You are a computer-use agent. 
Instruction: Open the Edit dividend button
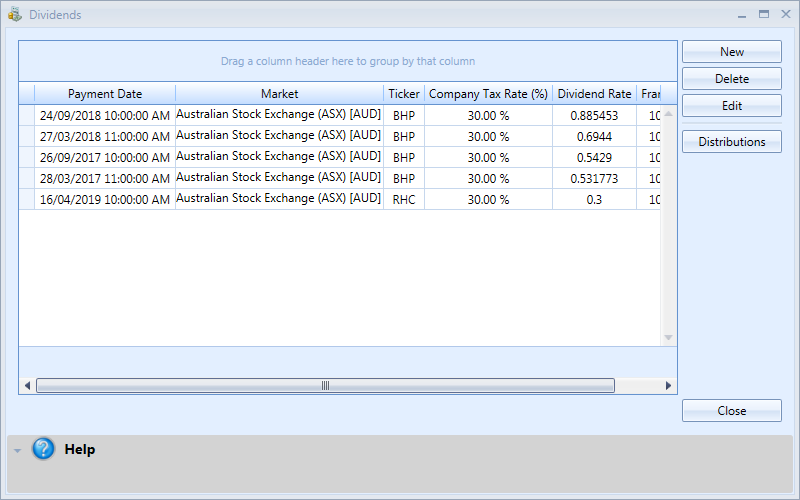click(732, 106)
